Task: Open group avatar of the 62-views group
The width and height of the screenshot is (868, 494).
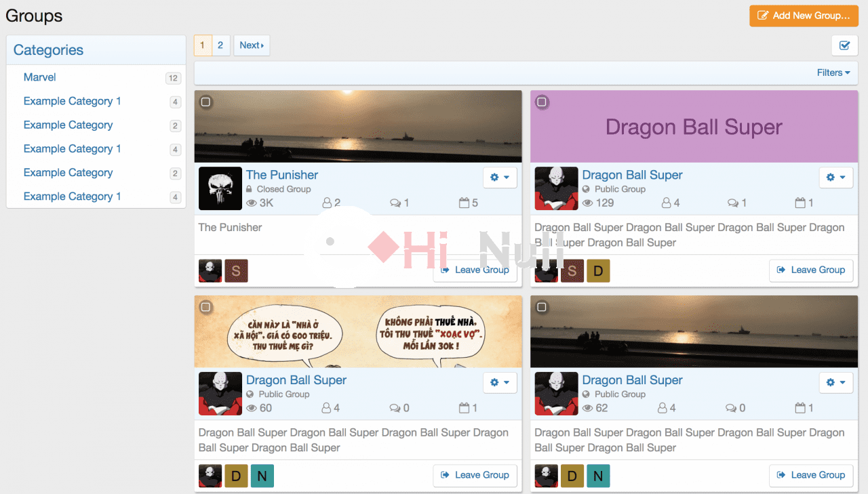Action: [x=557, y=394]
